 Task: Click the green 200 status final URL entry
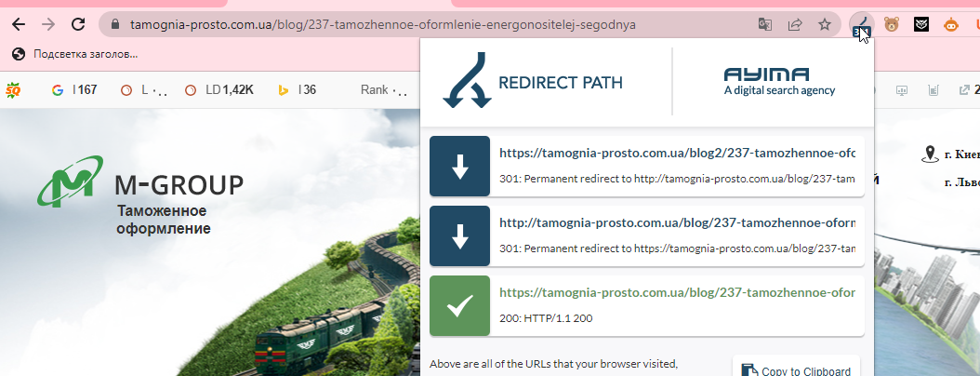click(647, 306)
